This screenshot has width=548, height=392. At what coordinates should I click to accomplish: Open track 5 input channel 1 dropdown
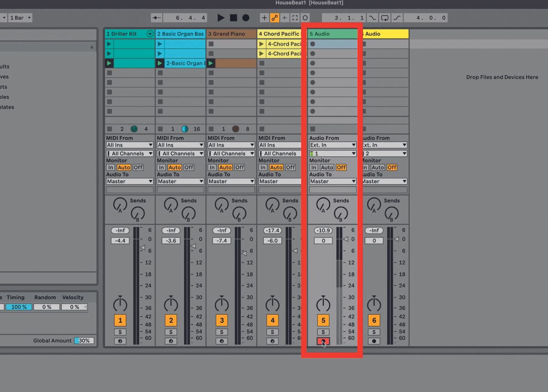point(332,154)
